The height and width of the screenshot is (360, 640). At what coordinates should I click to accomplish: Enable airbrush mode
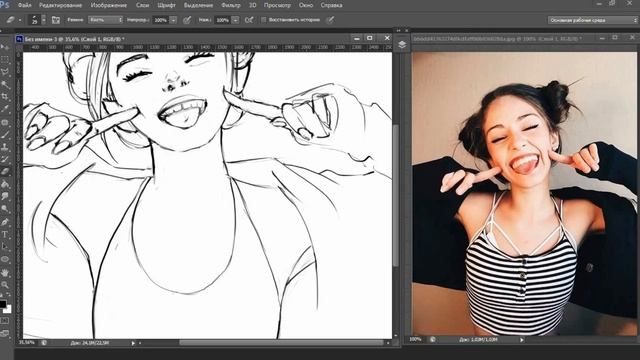click(249, 20)
